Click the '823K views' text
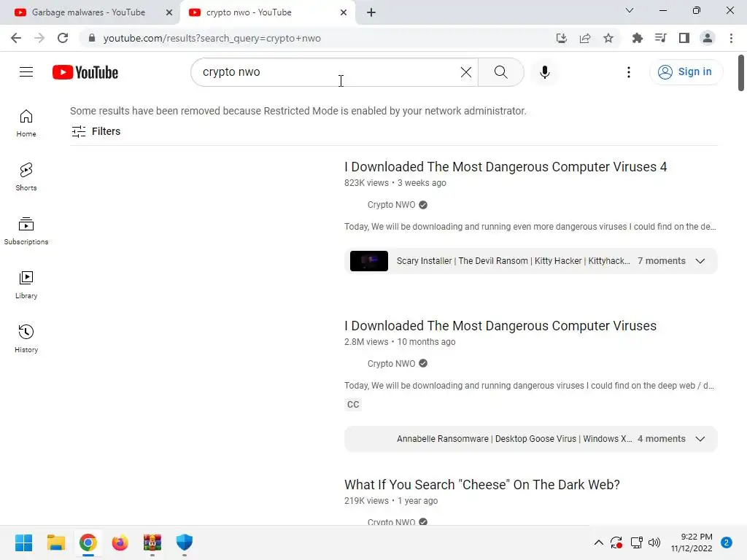The height and width of the screenshot is (560, 747). pyautogui.click(x=366, y=183)
